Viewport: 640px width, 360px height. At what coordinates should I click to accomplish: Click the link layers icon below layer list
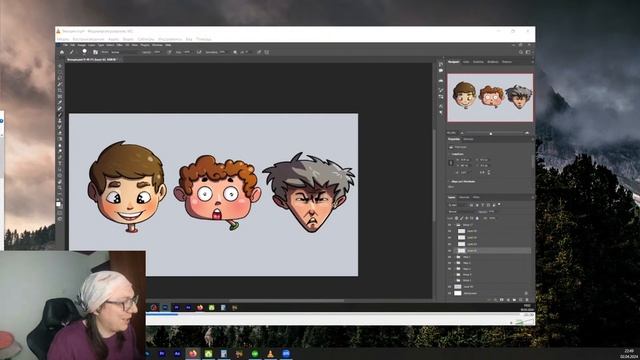pos(489,300)
